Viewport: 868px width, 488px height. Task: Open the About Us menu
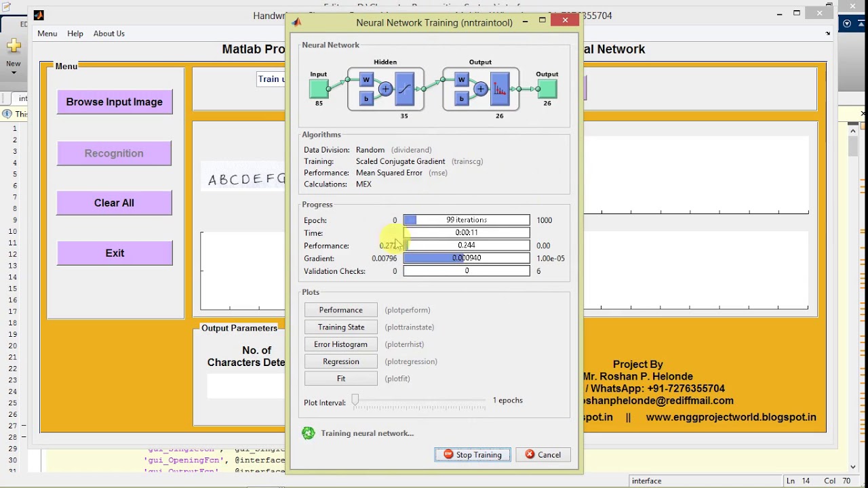coord(109,33)
